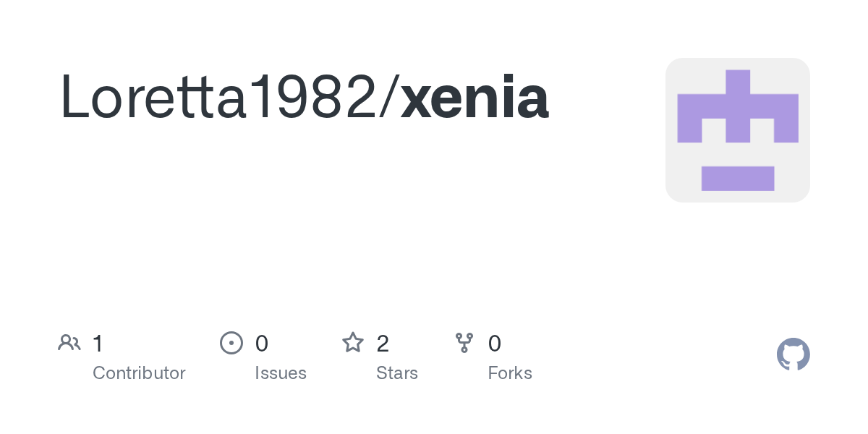Select the Stars label
This screenshot has width=868, height=434.
pos(397,373)
